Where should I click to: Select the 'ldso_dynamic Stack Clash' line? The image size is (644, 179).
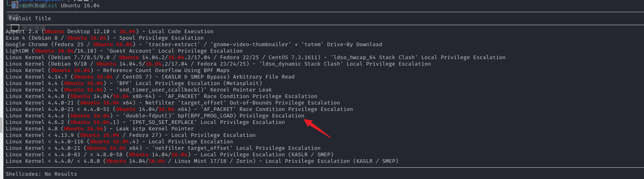pos(218,64)
